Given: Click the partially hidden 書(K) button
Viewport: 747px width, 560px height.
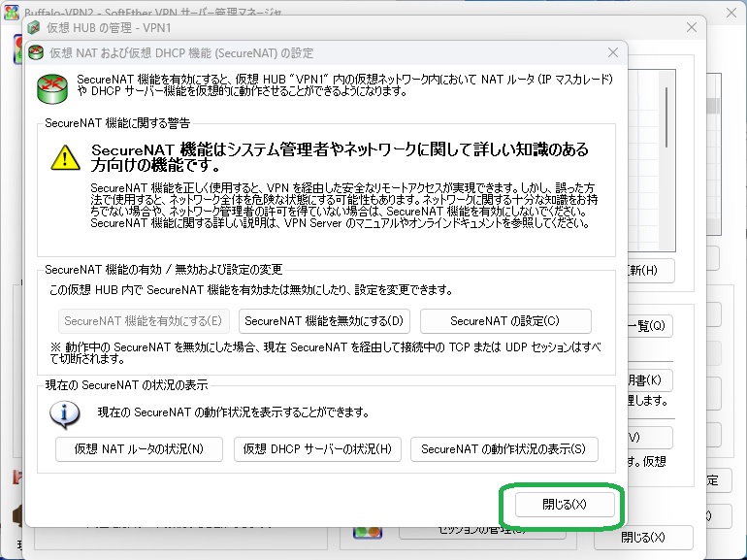Looking at the screenshot, I should pyautogui.click(x=650, y=379).
